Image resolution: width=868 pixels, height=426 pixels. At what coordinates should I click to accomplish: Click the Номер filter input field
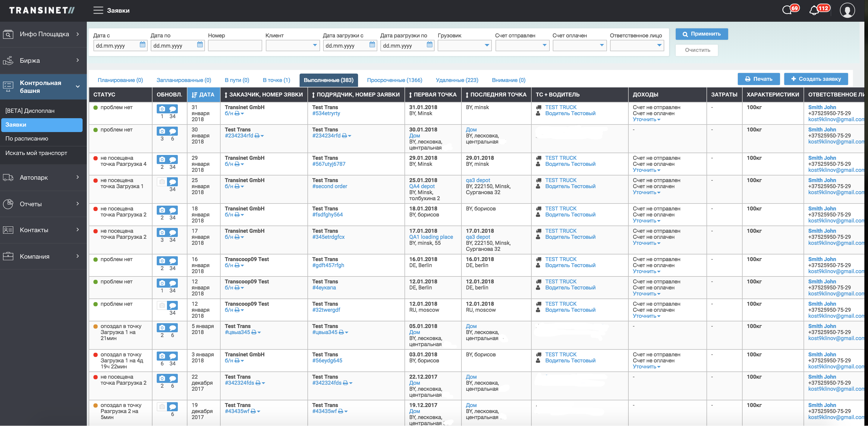[234, 46]
